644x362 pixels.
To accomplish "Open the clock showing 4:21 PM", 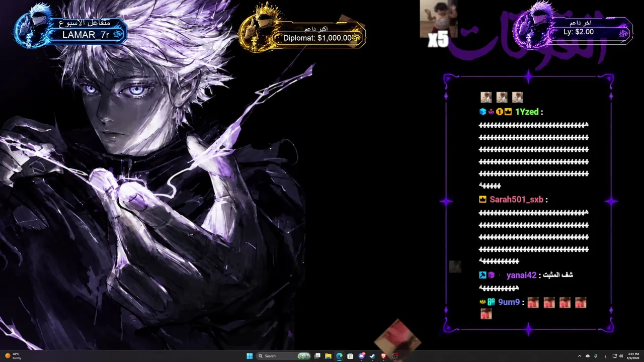I will click(x=633, y=356).
